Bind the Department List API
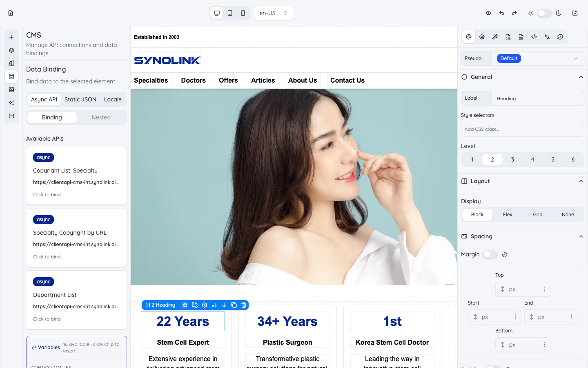 tap(76, 300)
